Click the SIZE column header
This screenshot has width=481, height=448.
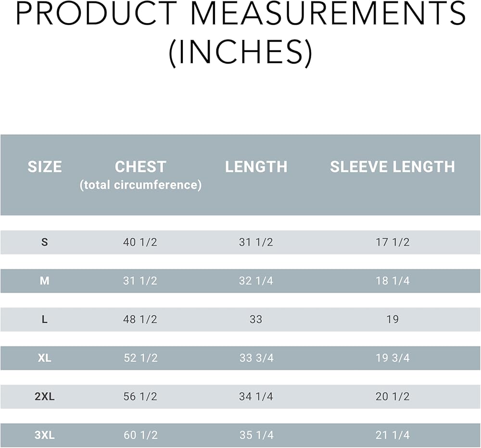tap(45, 166)
